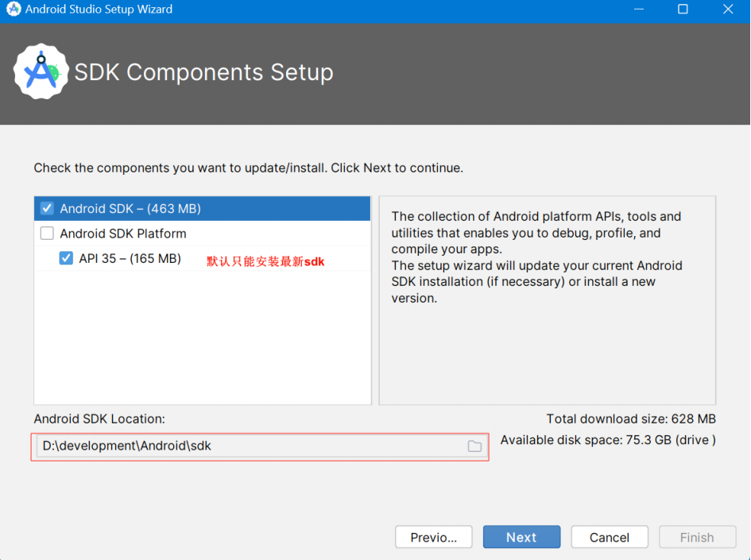Select the API 35 – (165 MB) row
Screen dimensions: 751x560
[x=202, y=258]
